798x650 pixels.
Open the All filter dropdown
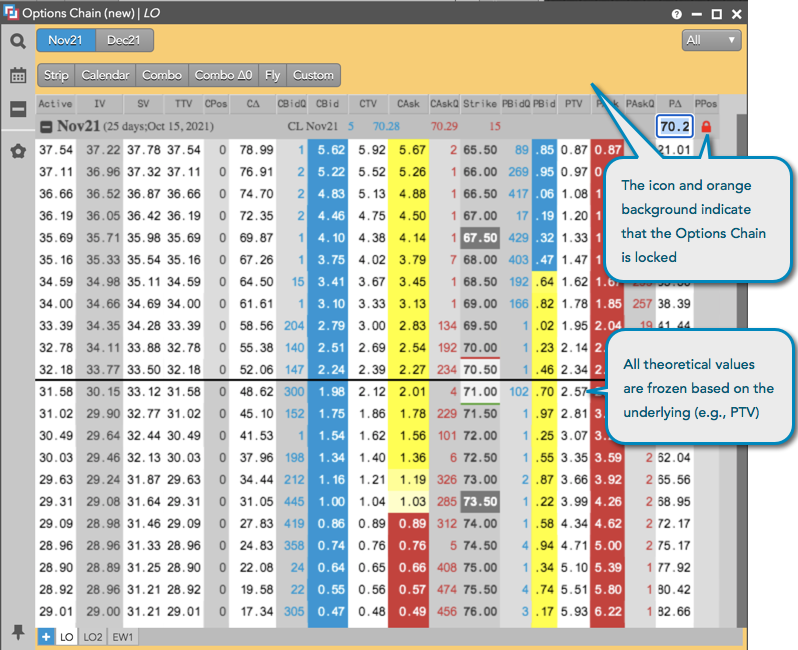(711, 40)
